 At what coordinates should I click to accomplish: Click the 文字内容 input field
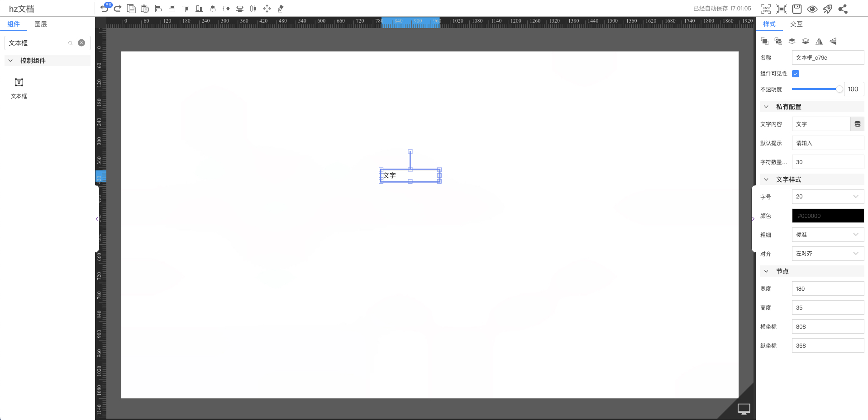(x=821, y=124)
